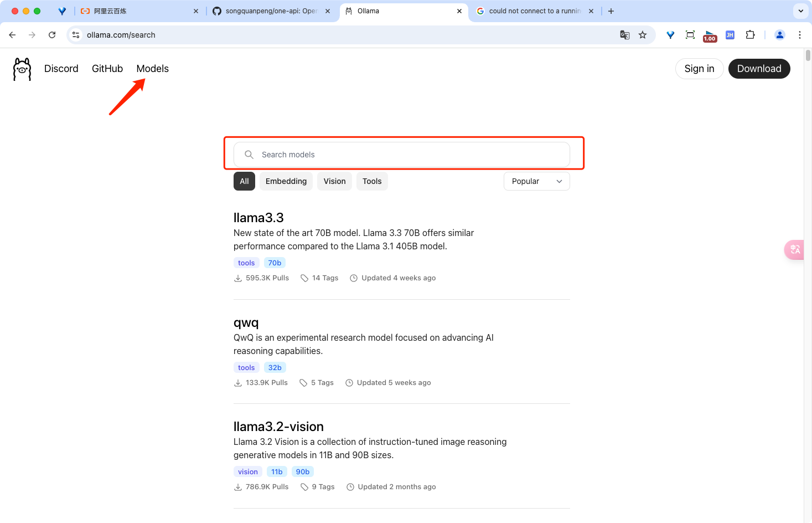Toggle the Vision filter
Viewport: 812px width, 523px height.
(x=334, y=181)
